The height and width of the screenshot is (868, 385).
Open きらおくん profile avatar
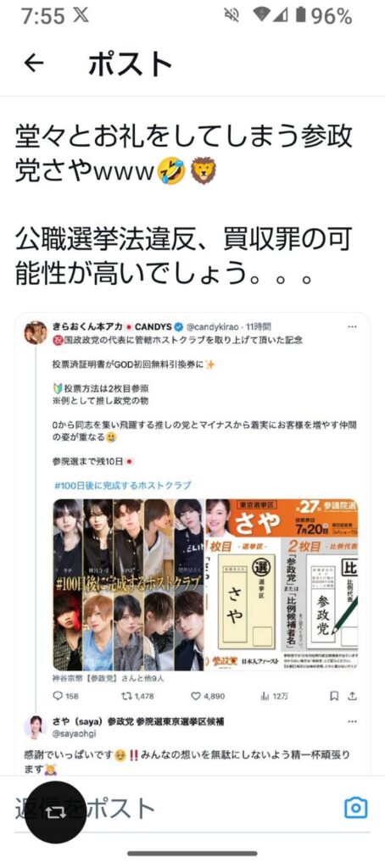click(35, 332)
